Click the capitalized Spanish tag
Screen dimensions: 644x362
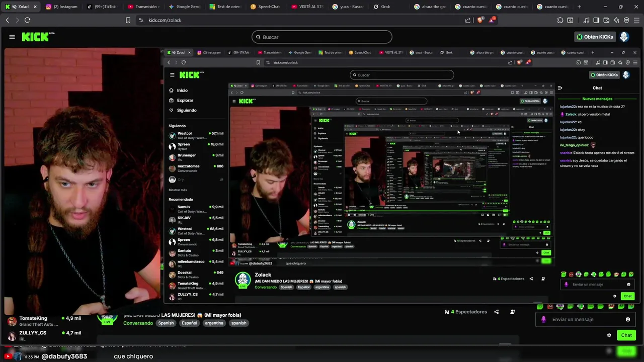[x=166, y=323]
